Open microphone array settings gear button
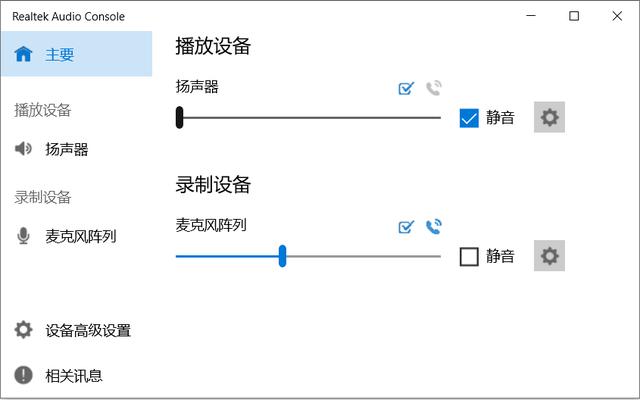This screenshot has height=400, width=640. (x=549, y=256)
